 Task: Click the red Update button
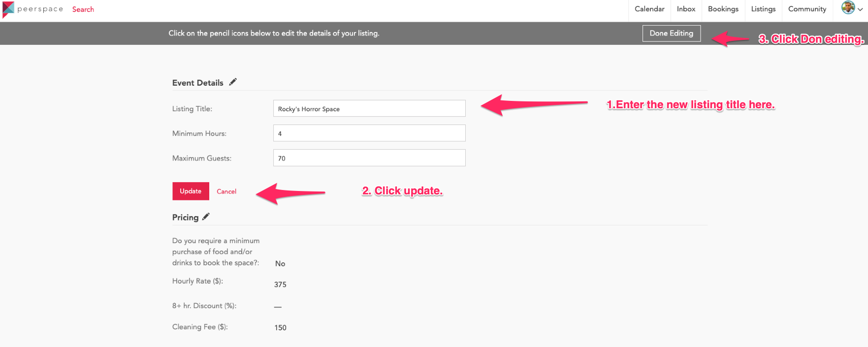coord(191,191)
